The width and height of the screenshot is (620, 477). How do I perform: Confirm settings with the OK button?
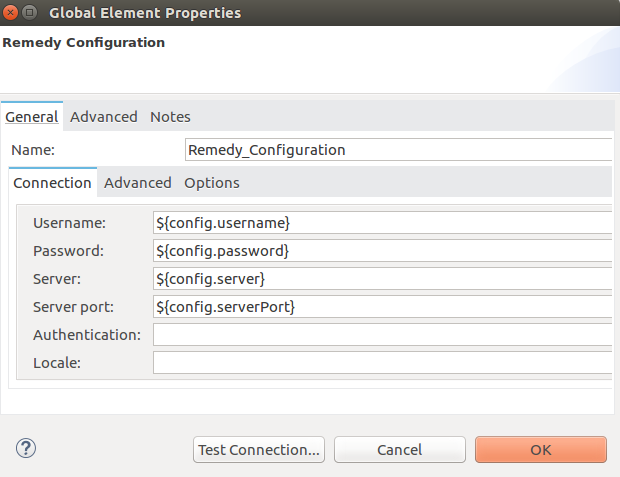pyautogui.click(x=540, y=450)
